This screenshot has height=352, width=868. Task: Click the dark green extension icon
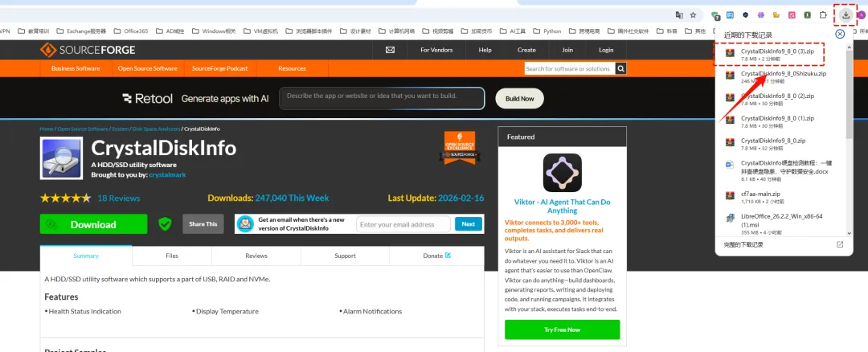tap(808, 15)
